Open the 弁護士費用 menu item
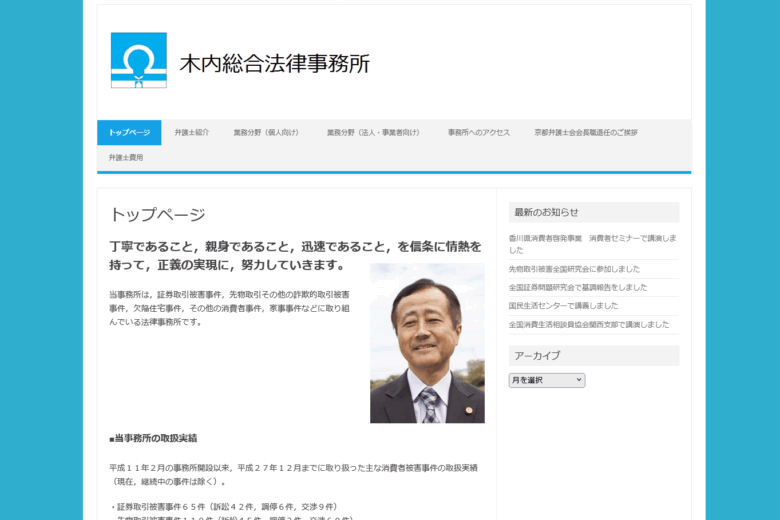This screenshot has width=780, height=520. (126, 157)
